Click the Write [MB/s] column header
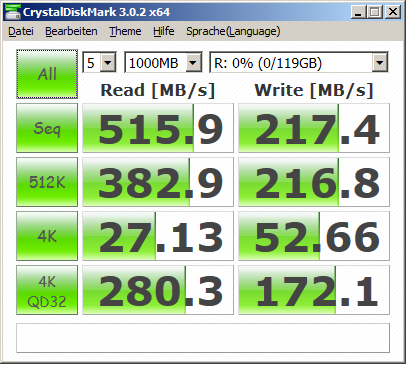407x367 pixels. (314, 90)
